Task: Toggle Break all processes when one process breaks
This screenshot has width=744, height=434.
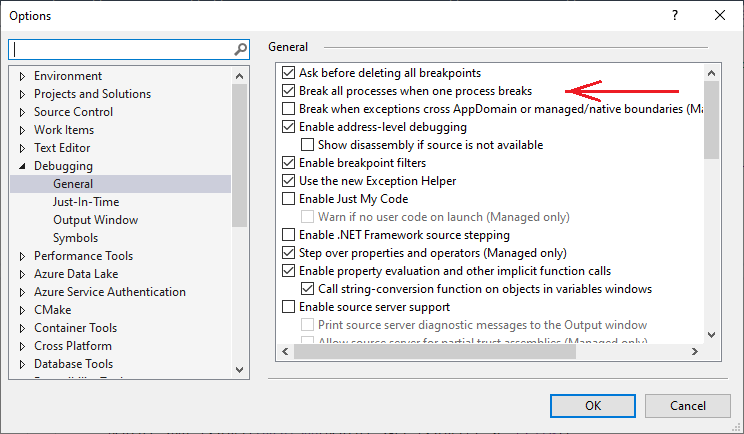Action: click(289, 91)
